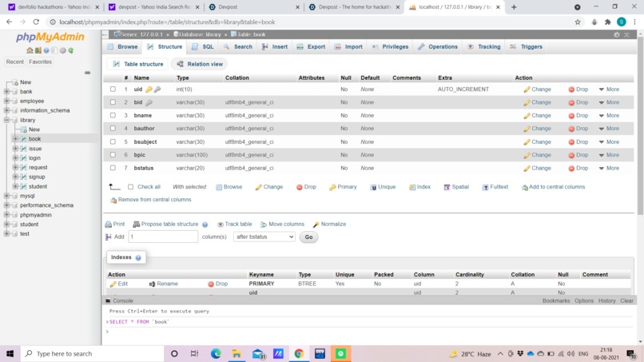The height and width of the screenshot is (362, 644).
Task: Click Unique icon in With selected bar
Action: tap(373, 187)
